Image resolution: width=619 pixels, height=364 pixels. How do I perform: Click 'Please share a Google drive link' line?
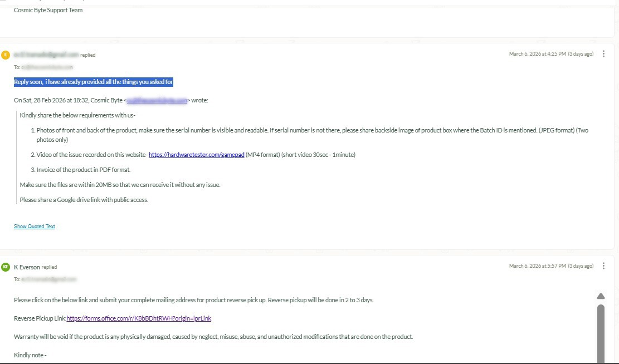click(x=84, y=200)
